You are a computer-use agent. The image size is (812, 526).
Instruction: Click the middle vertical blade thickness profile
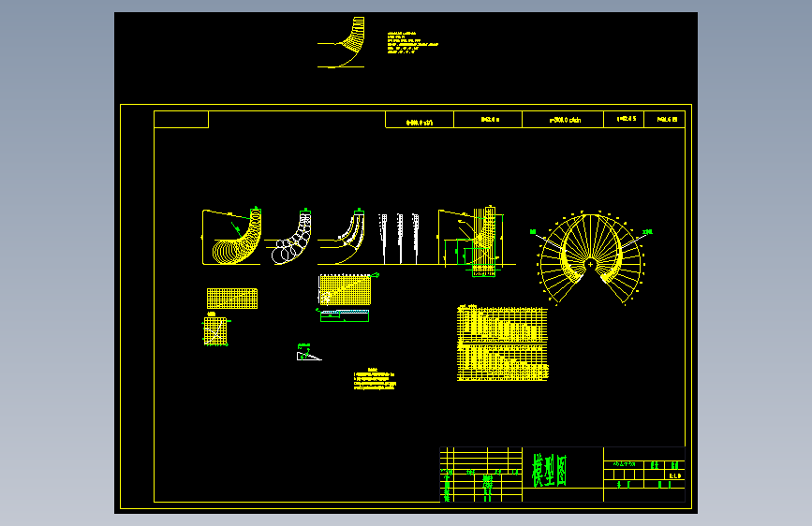(x=400, y=238)
